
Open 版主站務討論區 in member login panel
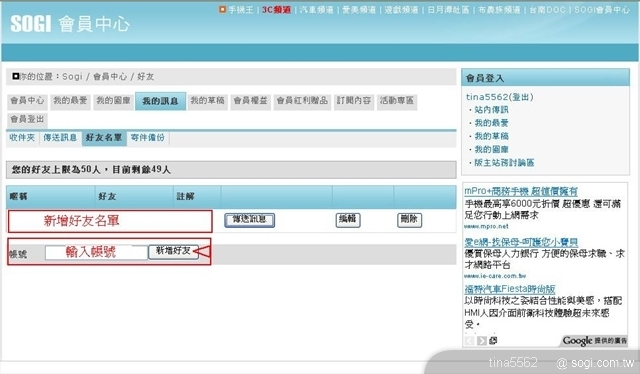504,163
